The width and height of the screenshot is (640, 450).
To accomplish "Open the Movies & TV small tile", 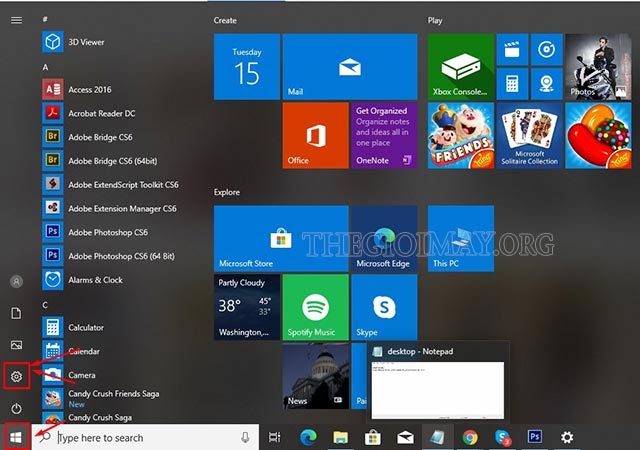I will (x=512, y=49).
